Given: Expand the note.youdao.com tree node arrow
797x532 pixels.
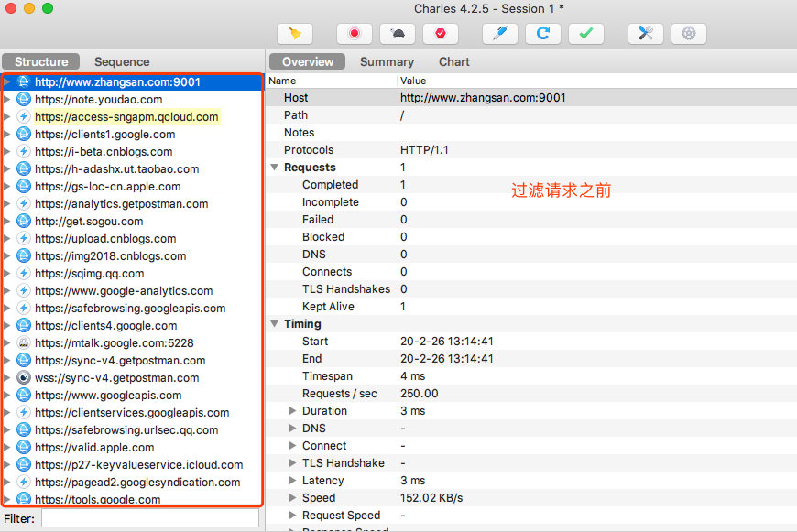Looking at the screenshot, I should click(7, 99).
